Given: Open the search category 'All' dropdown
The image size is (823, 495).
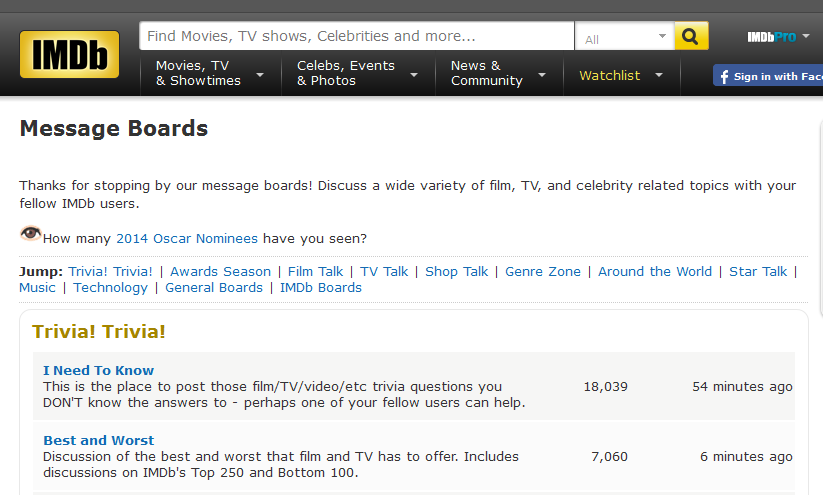Looking at the screenshot, I should (x=625, y=38).
